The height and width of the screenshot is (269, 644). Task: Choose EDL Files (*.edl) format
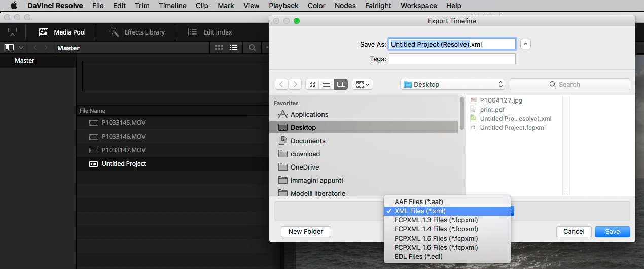447,256
